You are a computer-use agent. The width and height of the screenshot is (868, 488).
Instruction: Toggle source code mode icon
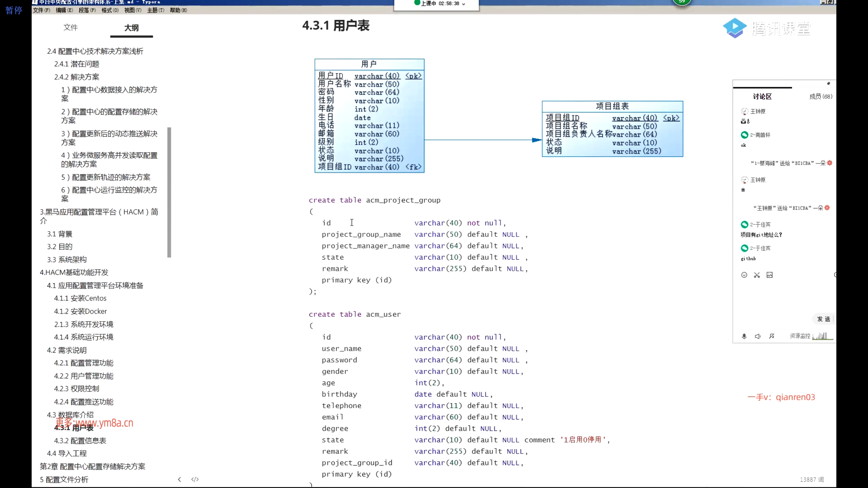point(195,479)
